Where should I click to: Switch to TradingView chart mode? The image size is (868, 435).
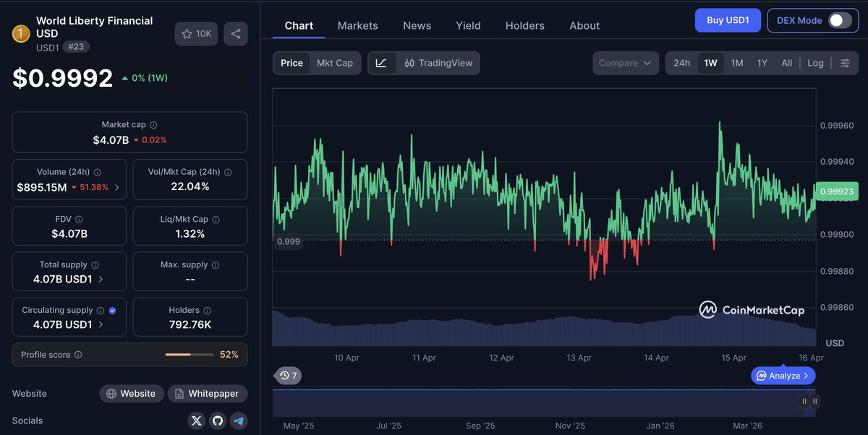(x=438, y=63)
